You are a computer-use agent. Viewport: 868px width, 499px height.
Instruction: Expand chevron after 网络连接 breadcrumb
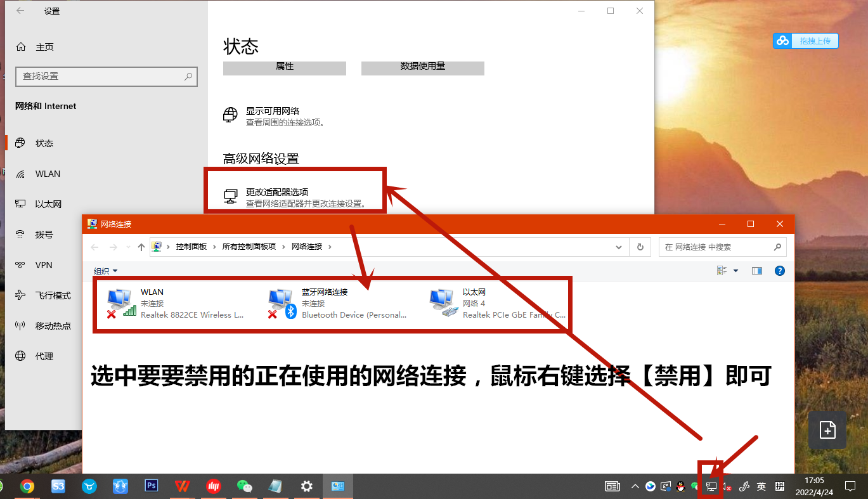[330, 247]
